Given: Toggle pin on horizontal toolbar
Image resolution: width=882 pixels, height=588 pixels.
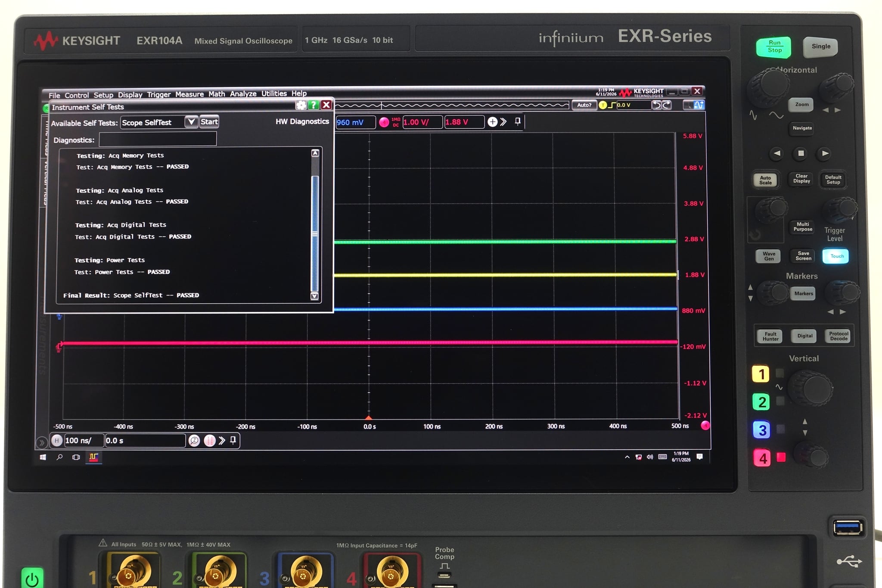Looking at the screenshot, I should (x=233, y=440).
